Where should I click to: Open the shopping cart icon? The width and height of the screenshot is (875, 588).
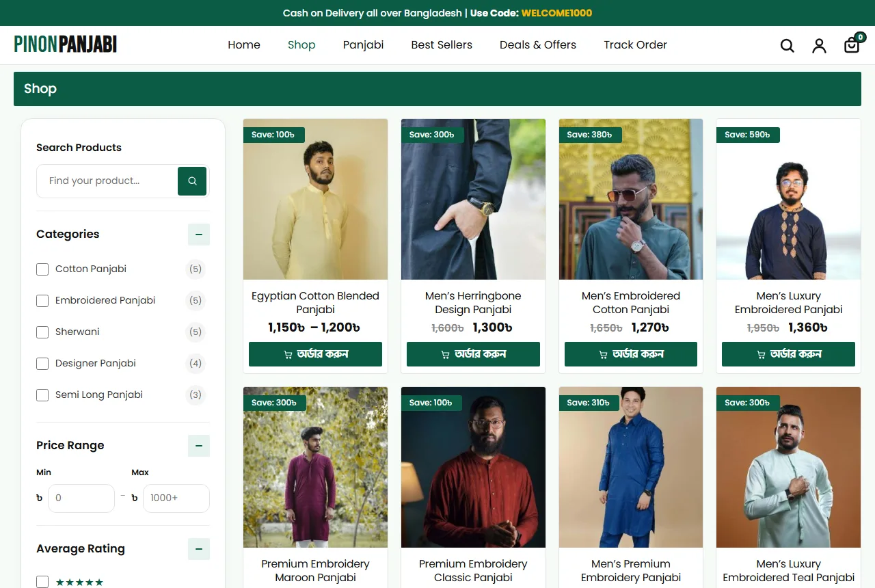tap(852, 45)
